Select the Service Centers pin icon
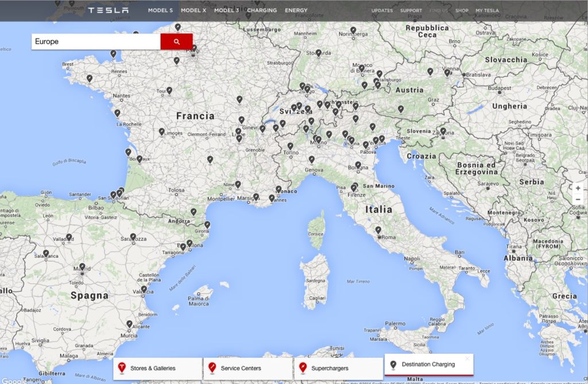Viewport: 588px width, 384px height. 213,366
